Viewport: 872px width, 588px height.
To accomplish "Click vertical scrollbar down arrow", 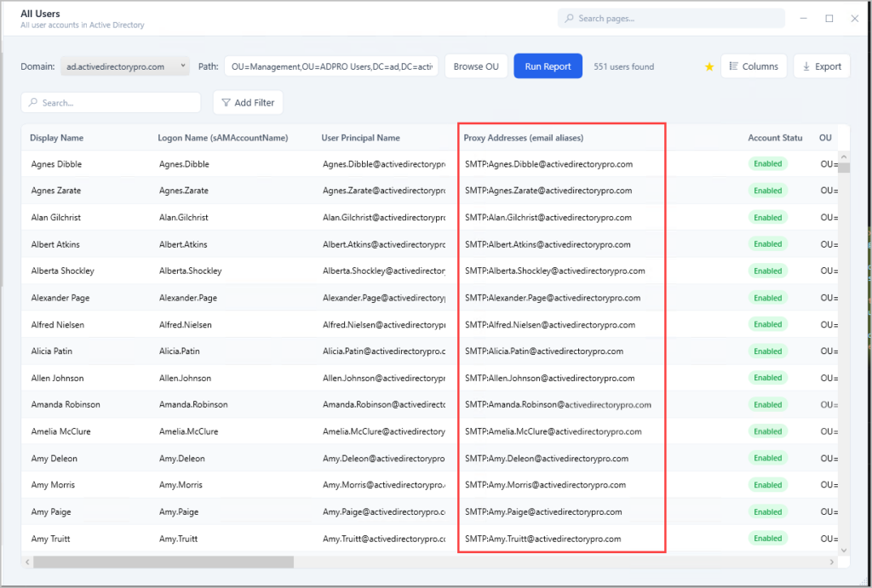I will click(844, 551).
